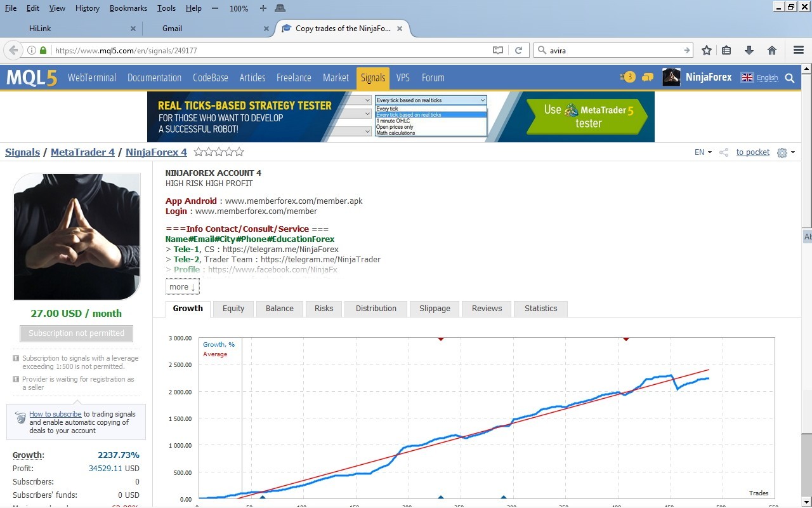Click the share icon next to pocket
Viewport: 812px width, 508px height.
pyautogui.click(x=724, y=152)
